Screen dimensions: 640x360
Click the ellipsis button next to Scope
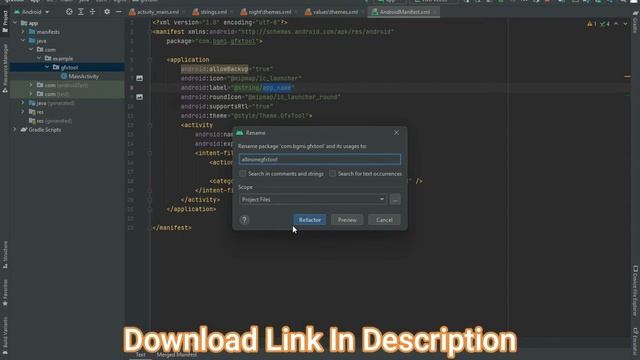[x=395, y=200]
